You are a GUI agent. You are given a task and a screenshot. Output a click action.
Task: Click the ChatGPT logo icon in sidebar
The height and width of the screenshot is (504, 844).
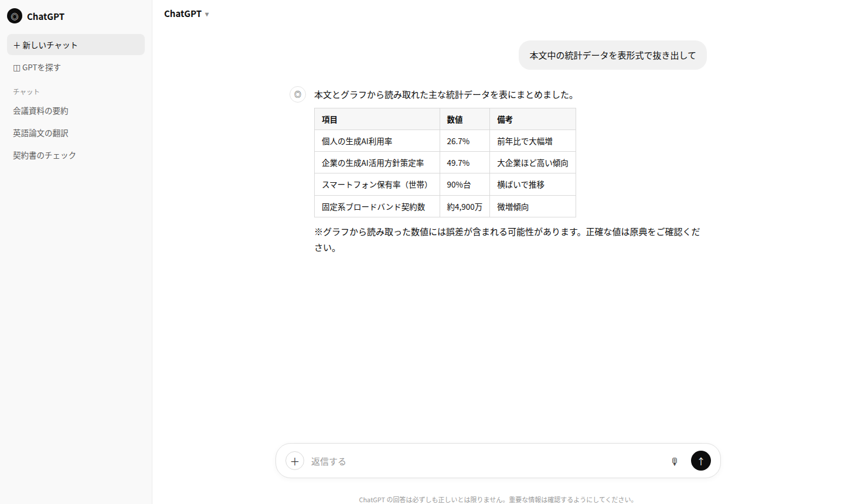pyautogui.click(x=15, y=16)
